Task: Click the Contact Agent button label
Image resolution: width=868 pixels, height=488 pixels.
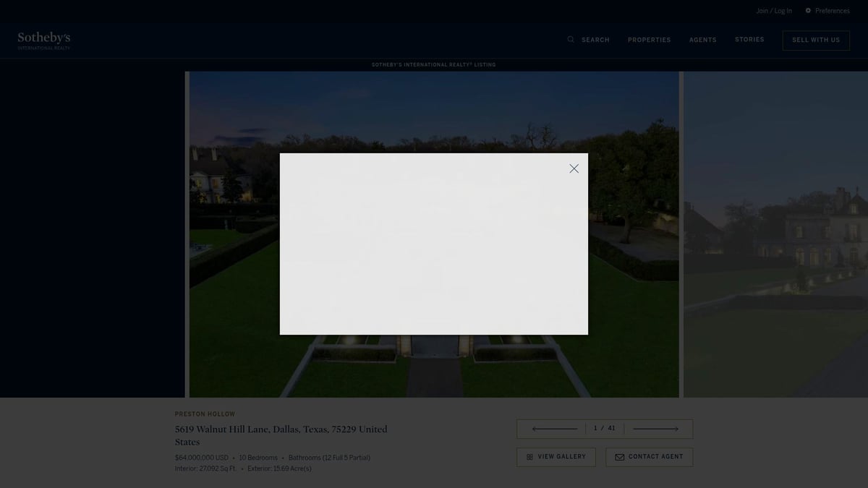Action: tap(655, 457)
